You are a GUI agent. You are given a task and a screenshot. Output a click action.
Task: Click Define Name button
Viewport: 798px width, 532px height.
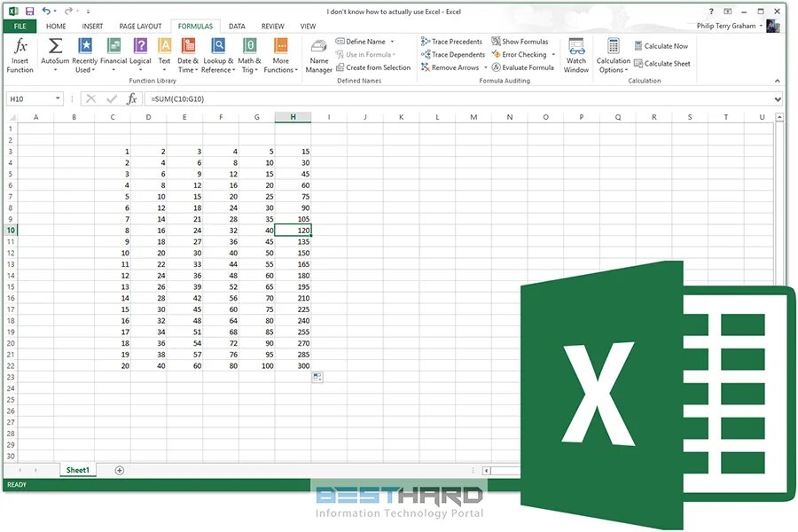[361, 42]
